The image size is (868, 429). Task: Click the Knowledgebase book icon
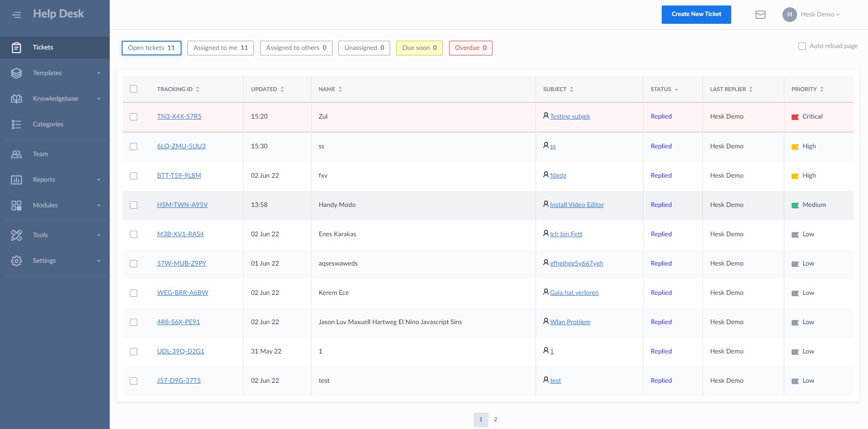16,98
